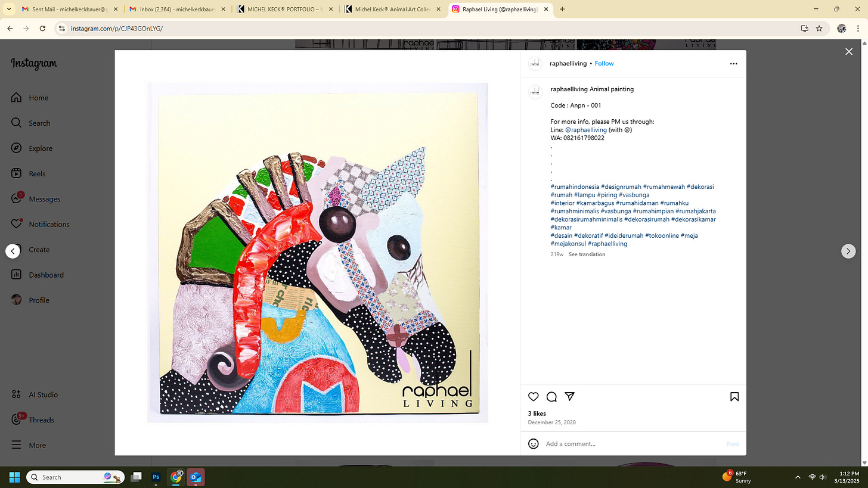The height and width of the screenshot is (488, 868).
Task: Click See translation
Action: (587, 254)
